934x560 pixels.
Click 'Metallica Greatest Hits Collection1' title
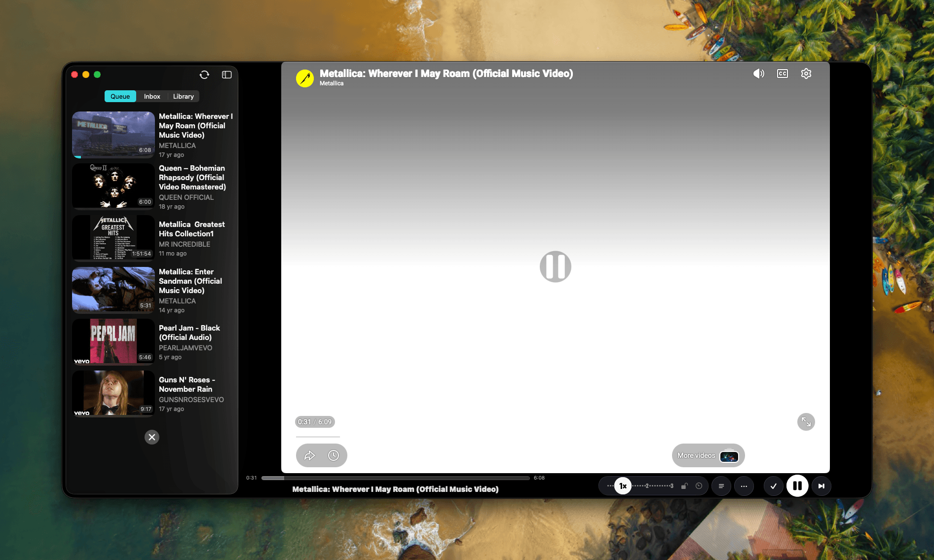(192, 229)
